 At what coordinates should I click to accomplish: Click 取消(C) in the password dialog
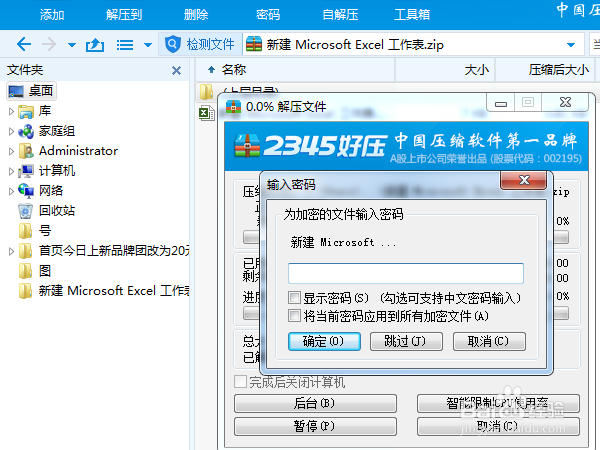click(489, 341)
